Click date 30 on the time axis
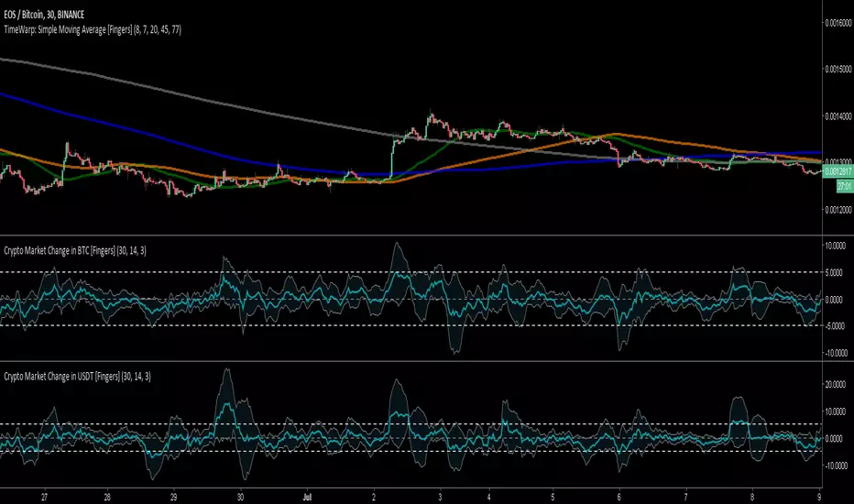 pos(240,497)
